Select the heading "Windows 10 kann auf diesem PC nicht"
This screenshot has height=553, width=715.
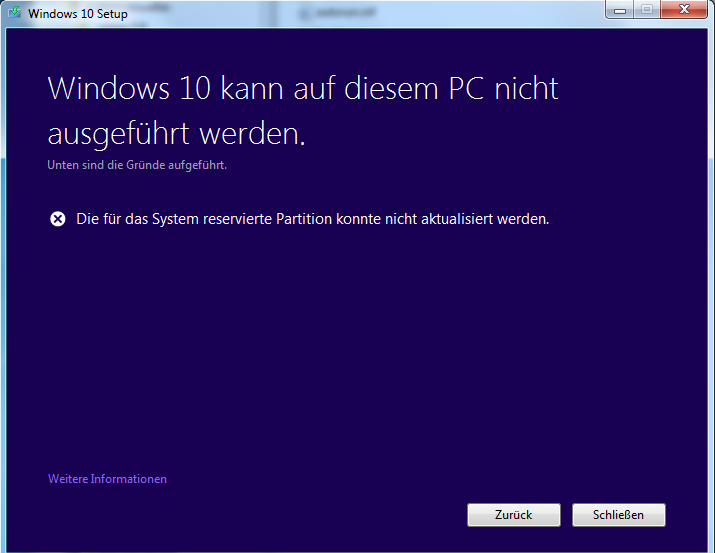(x=303, y=88)
